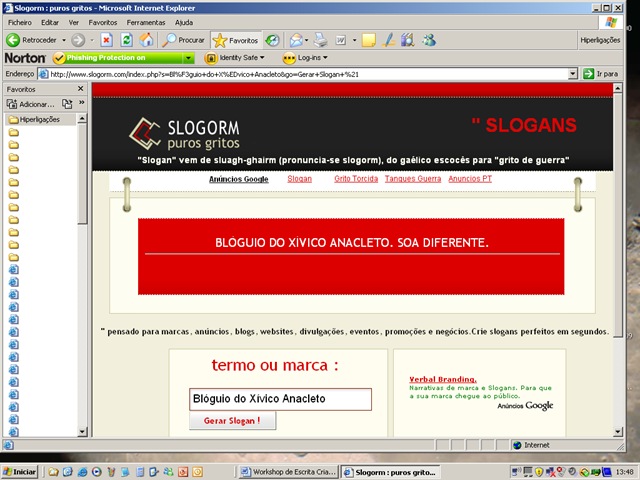Stop loading the page with the red X icon
This screenshot has width=640, height=480.
tap(107, 40)
